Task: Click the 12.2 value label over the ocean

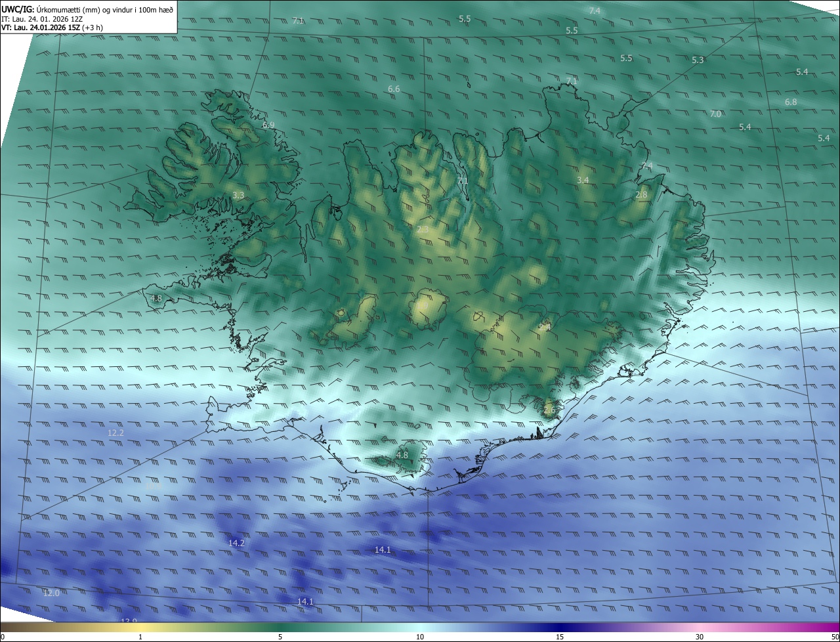Action: (x=115, y=433)
